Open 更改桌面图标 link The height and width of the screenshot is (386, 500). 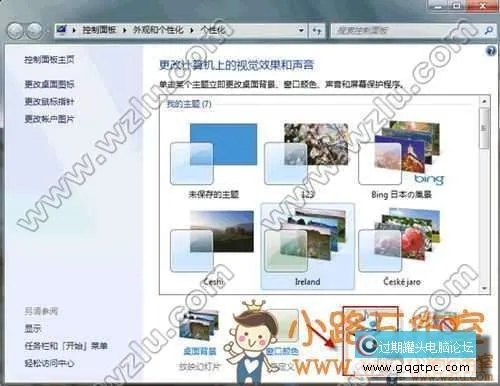tap(49, 84)
